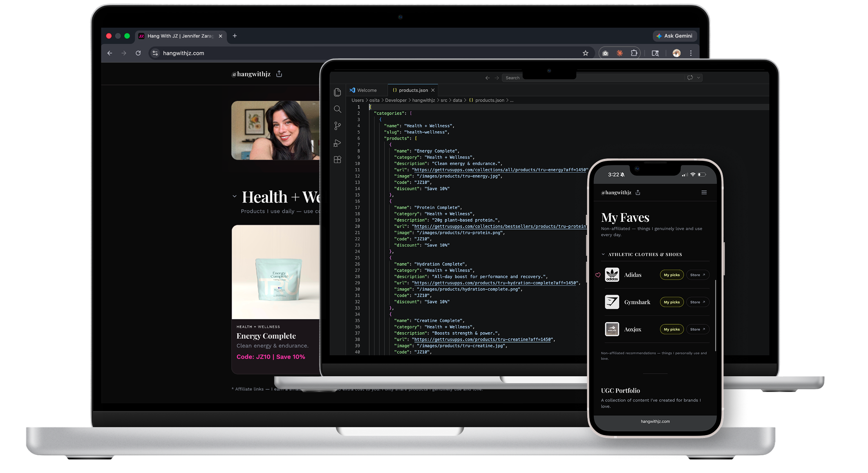Collapse the Health + Wellness section chevron
This screenshot has height=473, width=868.
235,196
